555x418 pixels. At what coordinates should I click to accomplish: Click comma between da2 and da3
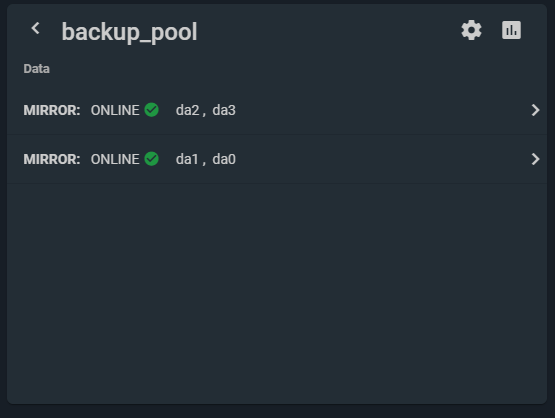coord(204,114)
